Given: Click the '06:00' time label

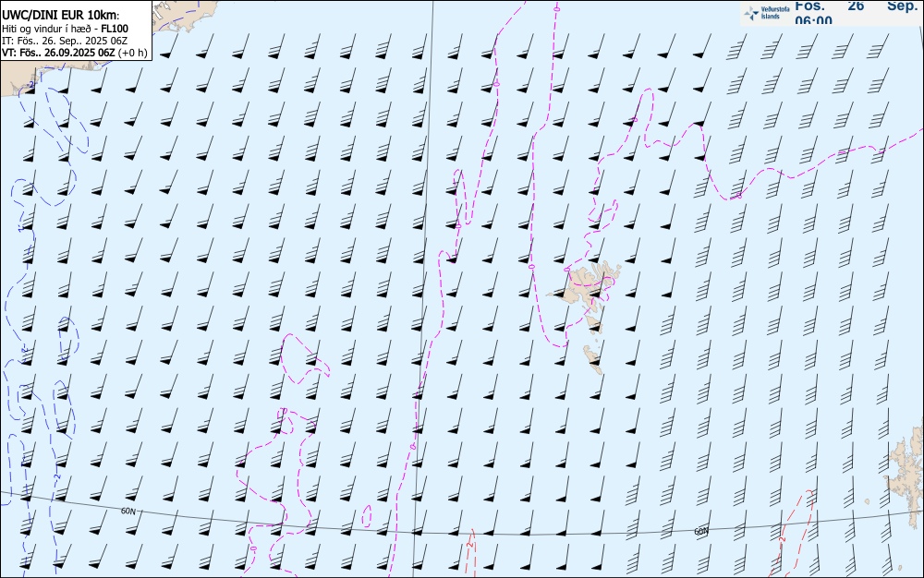Looking at the screenshot, I should tap(814, 20).
